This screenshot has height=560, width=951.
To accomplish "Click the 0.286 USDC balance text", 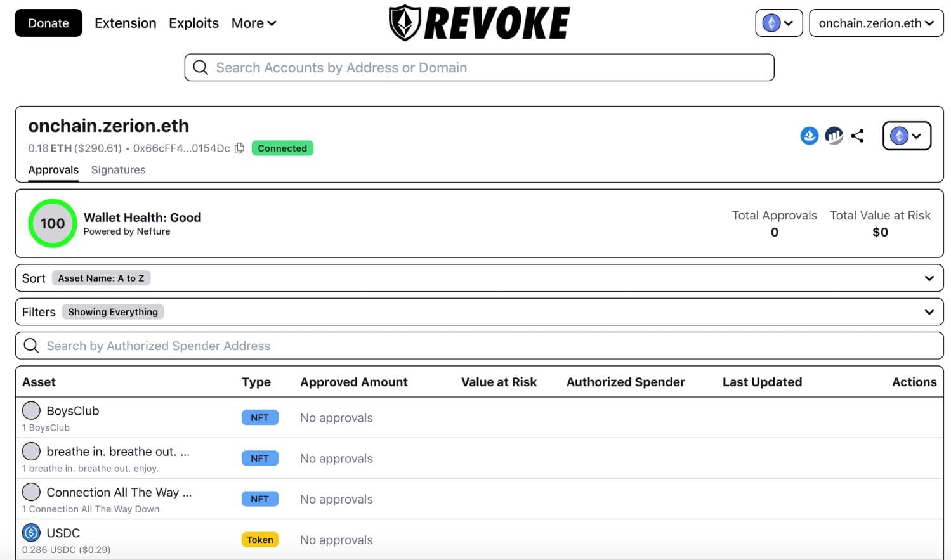I will coord(66,550).
